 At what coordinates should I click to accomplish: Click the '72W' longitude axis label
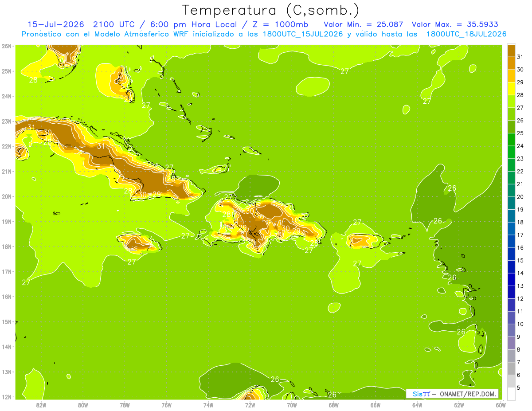[250, 405]
